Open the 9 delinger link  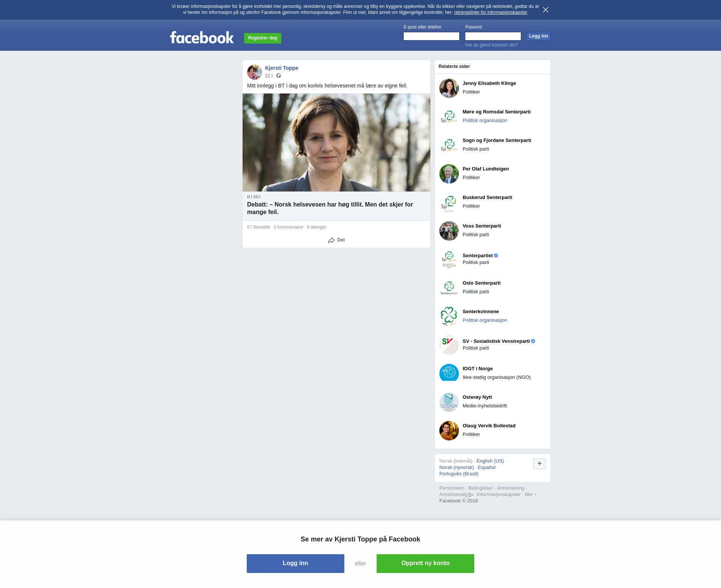click(x=317, y=227)
